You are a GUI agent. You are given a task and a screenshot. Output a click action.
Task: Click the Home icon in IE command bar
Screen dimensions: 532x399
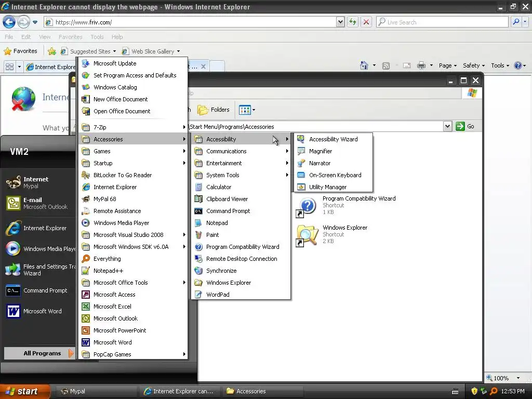tap(364, 65)
